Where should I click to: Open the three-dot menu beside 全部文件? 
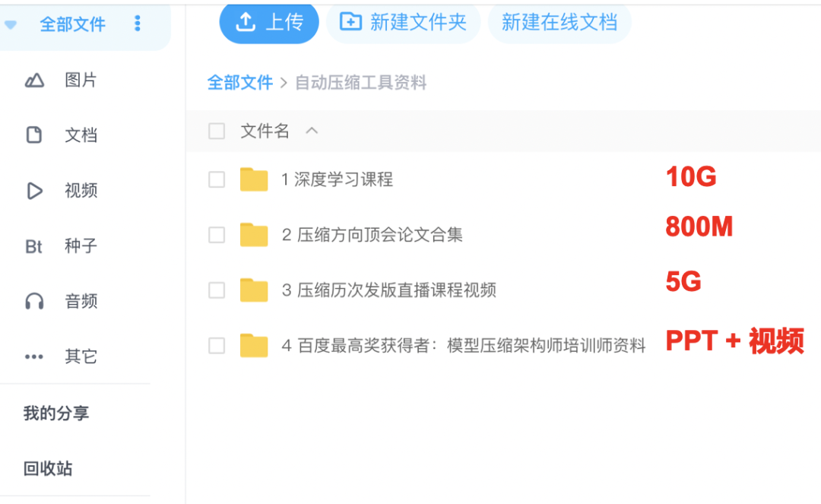pos(138,24)
